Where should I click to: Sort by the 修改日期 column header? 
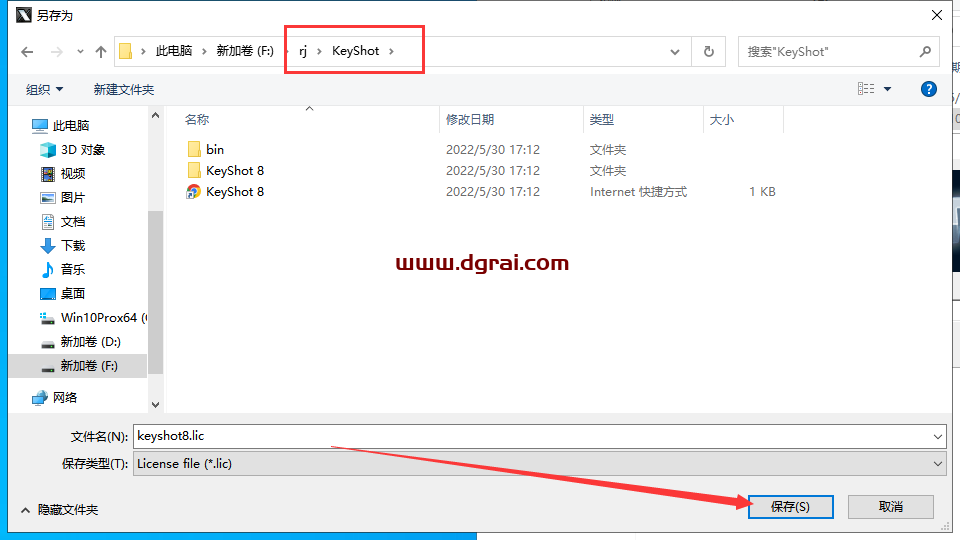[470, 119]
